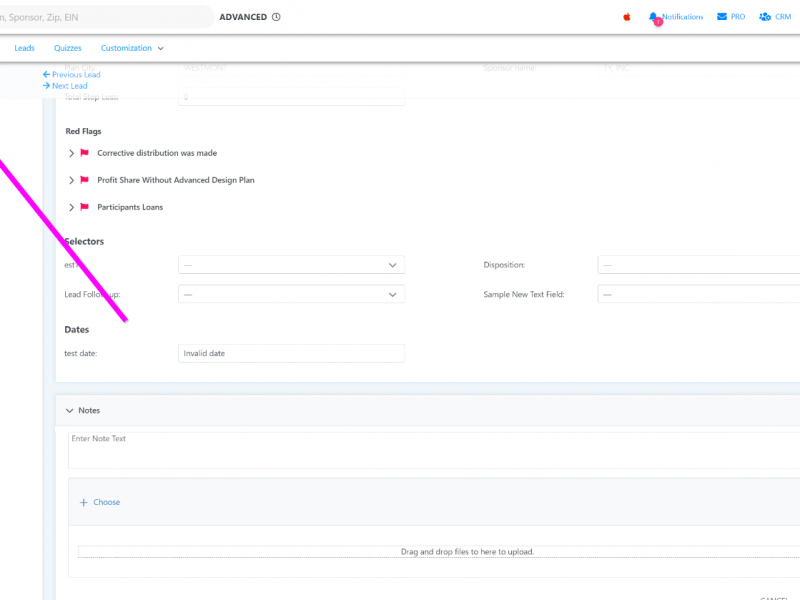Switch to the Quizzes tab
The width and height of the screenshot is (800, 600).
pyautogui.click(x=68, y=48)
